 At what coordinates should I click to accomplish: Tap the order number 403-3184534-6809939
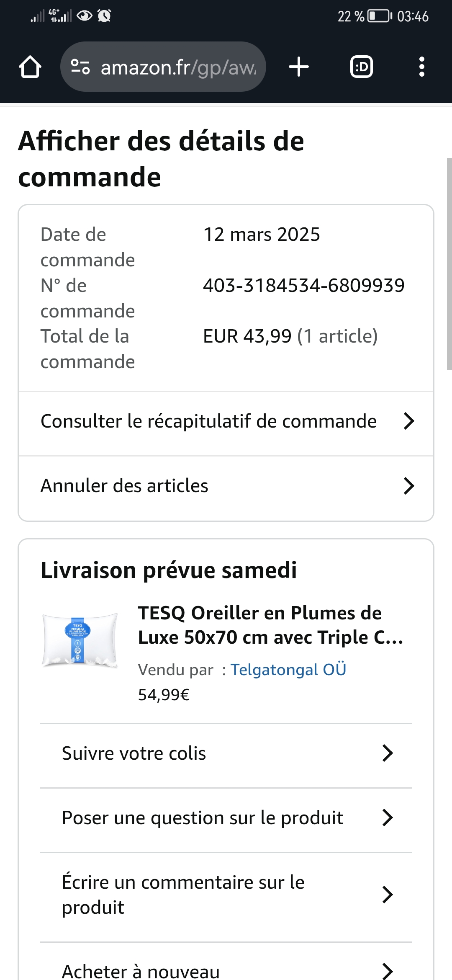pyautogui.click(x=304, y=286)
